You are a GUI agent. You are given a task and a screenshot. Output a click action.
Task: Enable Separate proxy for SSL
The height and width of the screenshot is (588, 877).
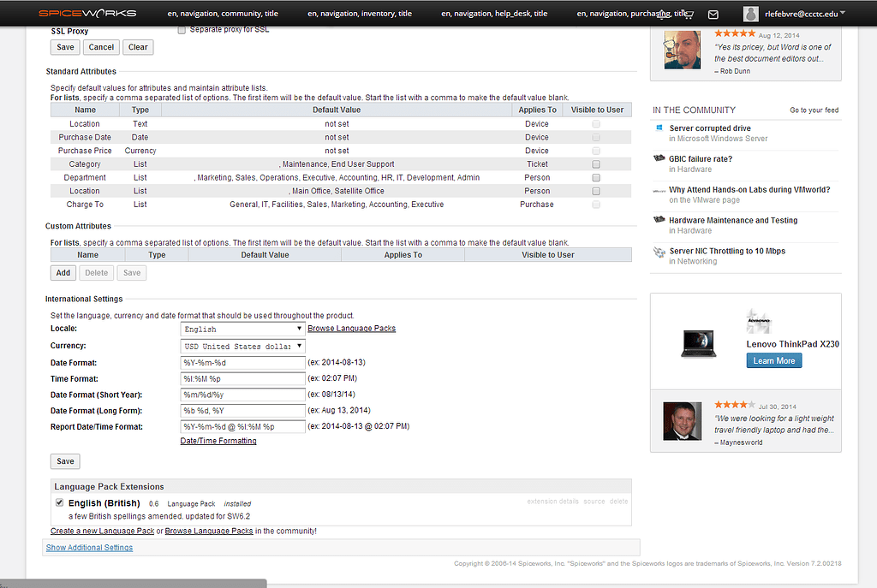182,28
